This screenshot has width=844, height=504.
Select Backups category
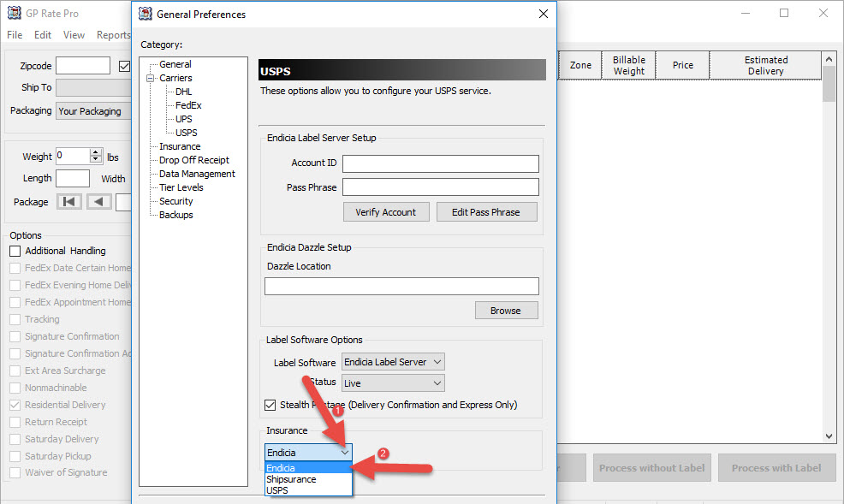(x=176, y=215)
